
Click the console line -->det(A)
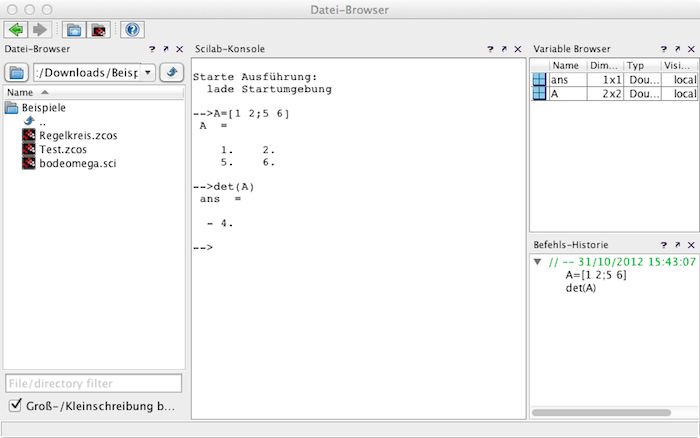tap(224, 187)
